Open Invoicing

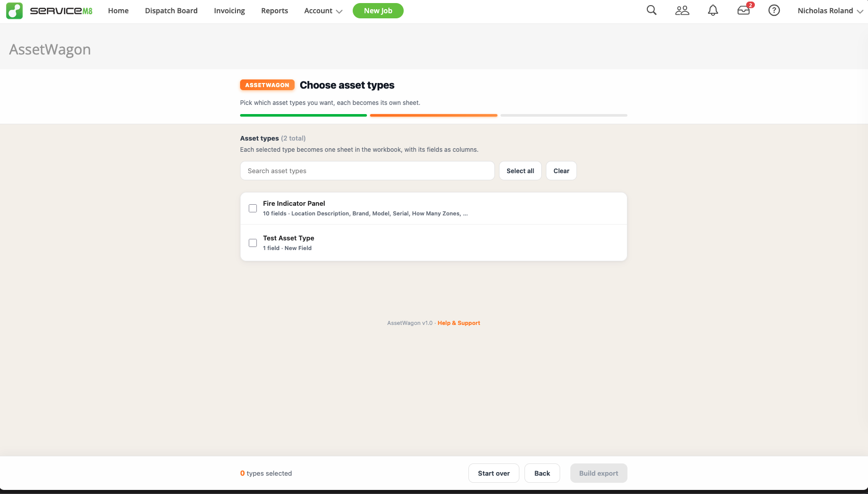pos(229,11)
